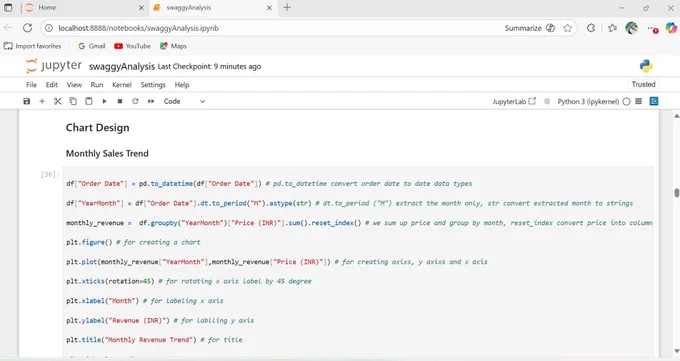Screen dimensions: 680x361
Task: Open the File menu
Action: click(31, 85)
